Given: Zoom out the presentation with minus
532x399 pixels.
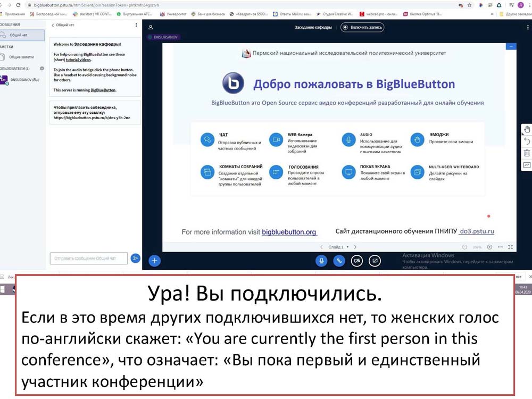Looking at the screenshot, I should pos(464,247).
